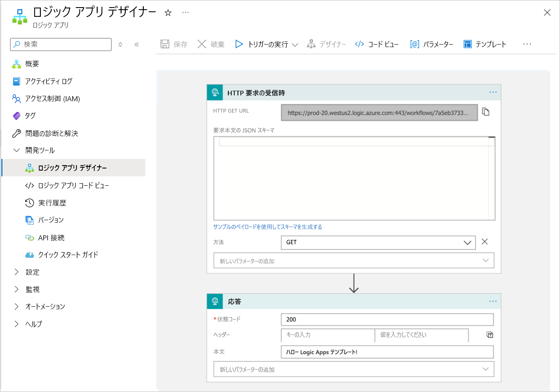Click the デザイナー toolbar icon
The height and width of the screenshot is (392, 560).
pos(311,44)
